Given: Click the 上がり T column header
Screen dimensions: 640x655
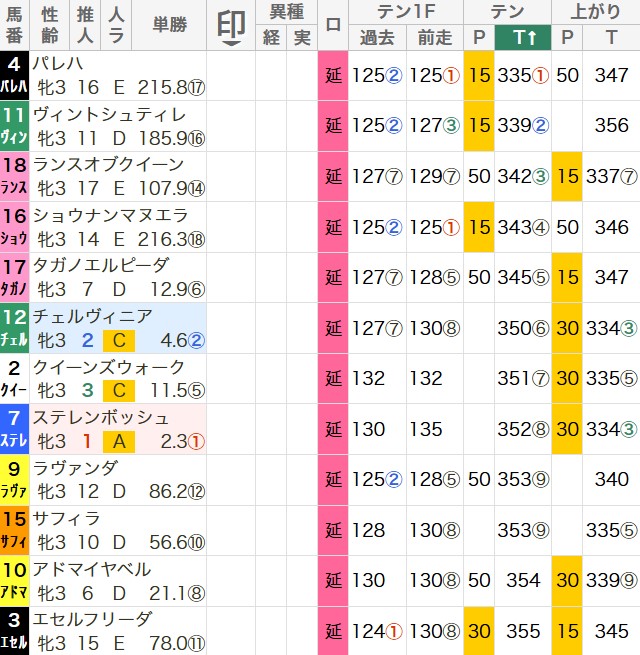Looking at the screenshot, I should [611, 38].
